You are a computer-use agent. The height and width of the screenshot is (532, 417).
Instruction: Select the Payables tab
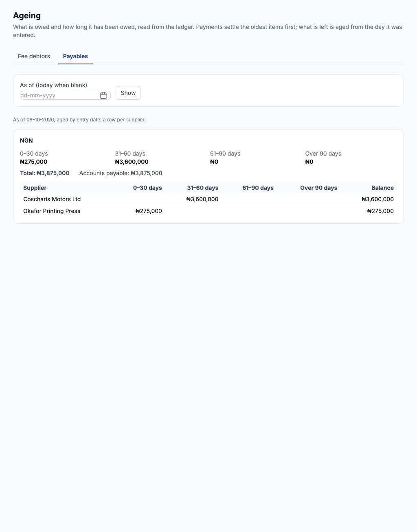click(x=75, y=56)
